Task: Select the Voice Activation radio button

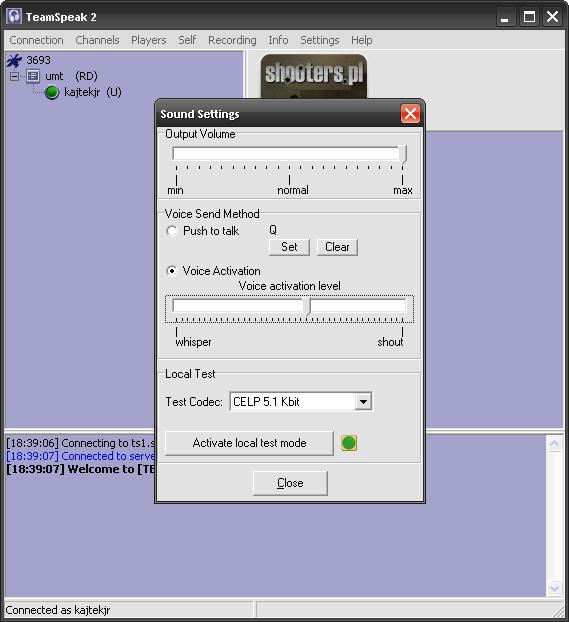Action: [172, 271]
